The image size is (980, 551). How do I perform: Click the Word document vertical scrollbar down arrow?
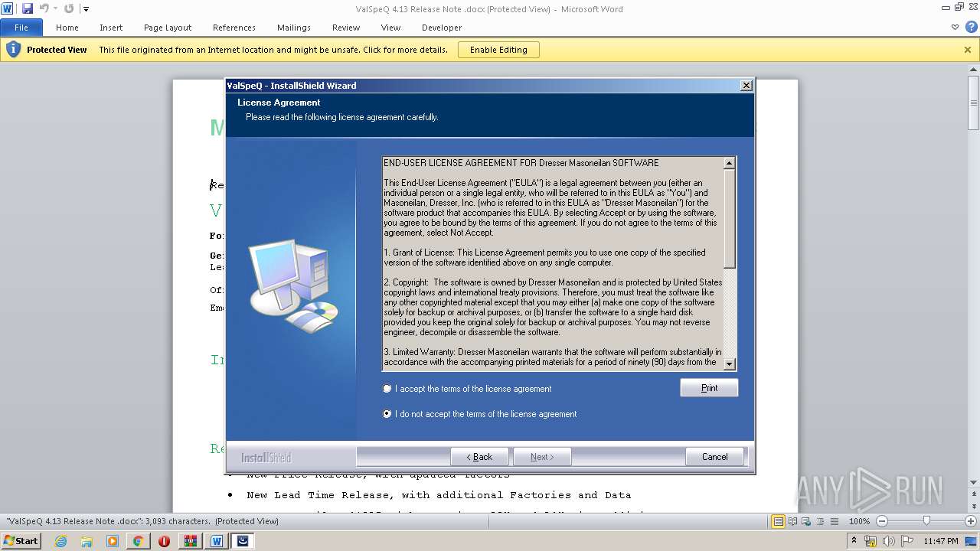tap(974, 481)
